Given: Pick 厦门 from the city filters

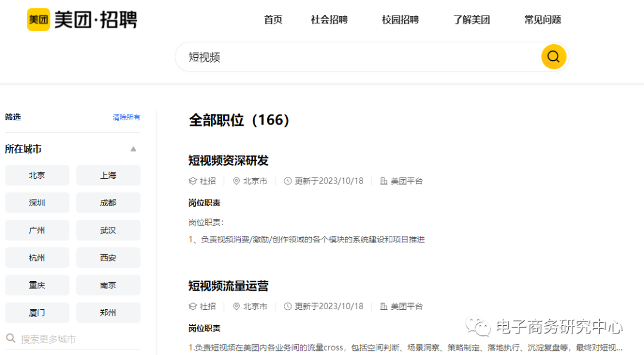Looking at the screenshot, I should (x=37, y=313).
